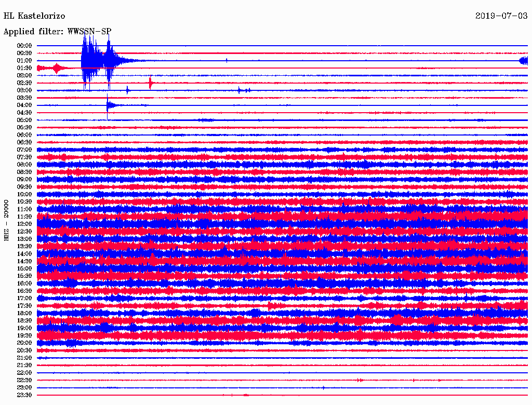Click the '10:00' time label
The image size is (532, 405).
click(x=24, y=194)
